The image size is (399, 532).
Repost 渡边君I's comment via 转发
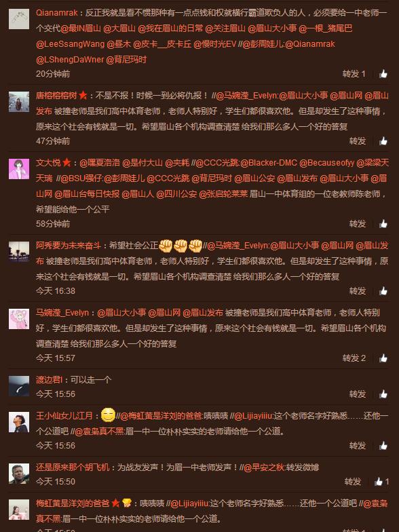click(357, 394)
